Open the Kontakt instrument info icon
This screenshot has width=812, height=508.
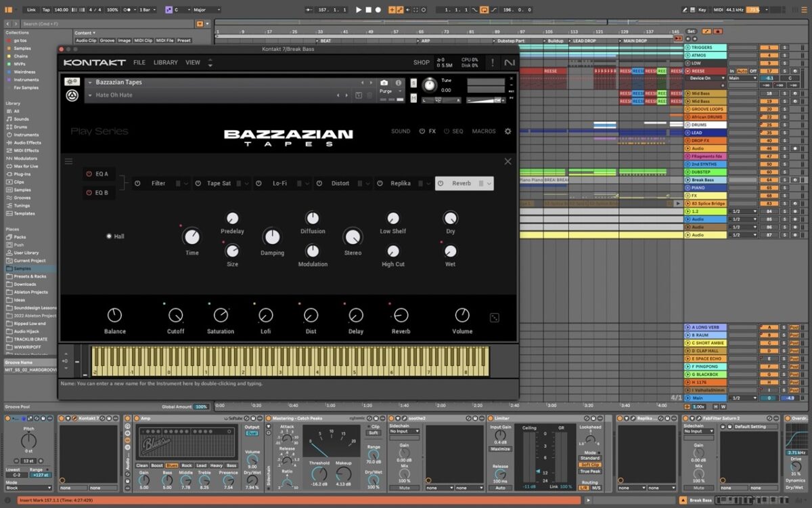398,83
